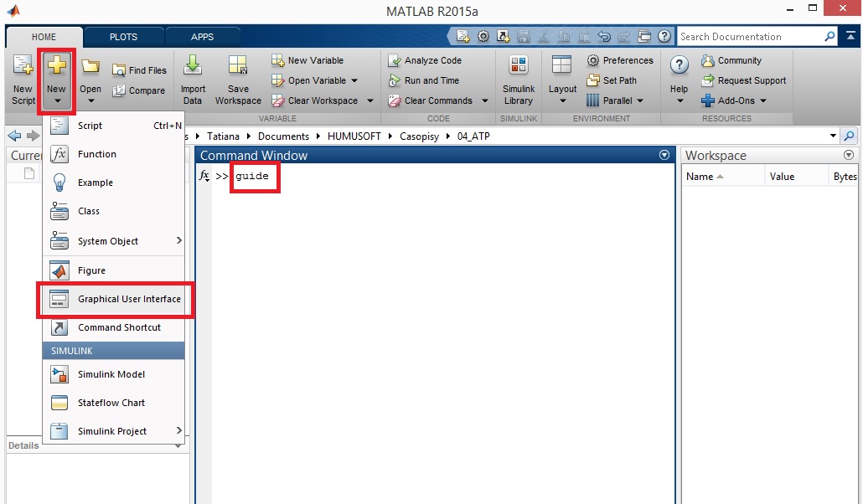Click the Set Path icon
Image resolution: width=863 pixels, height=504 pixels.
[x=592, y=80]
